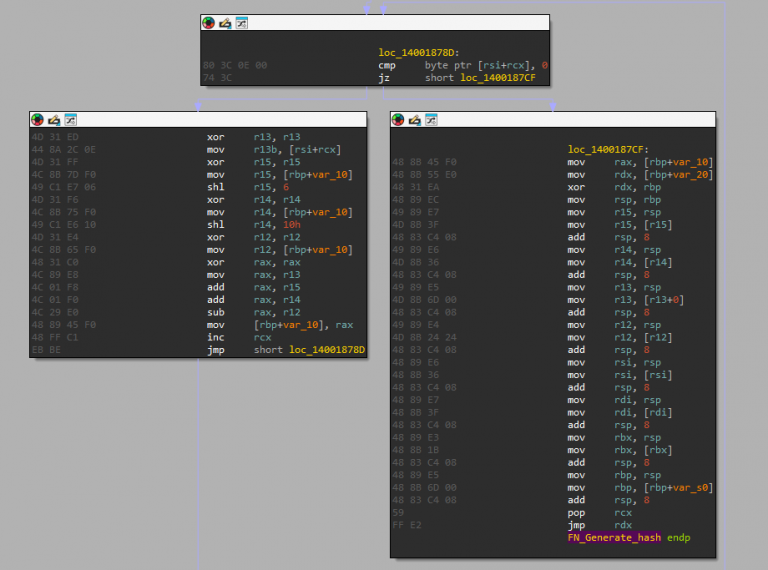768x570 pixels.
Task: Click the pencil icon on the left xor r13 block
Action: 54,119
